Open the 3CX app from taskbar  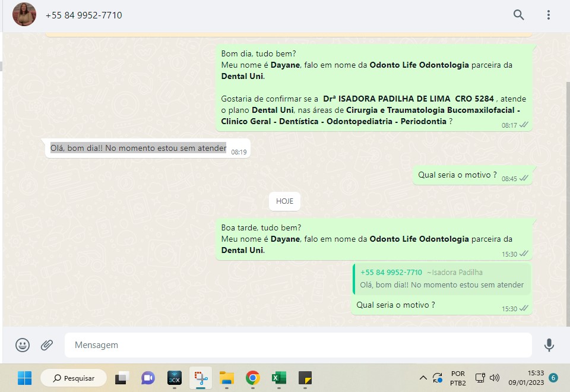click(174, 378)
